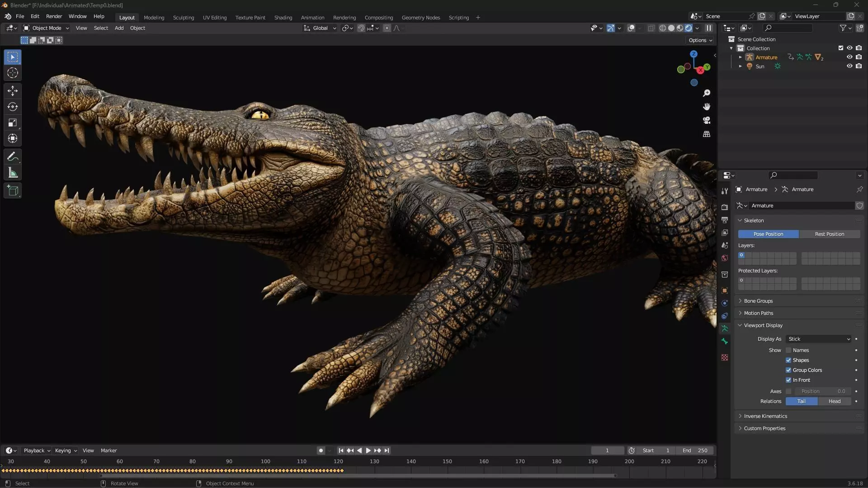Uncheck the Shapes checkbox
868x488 pixels.
coord(788,360)
